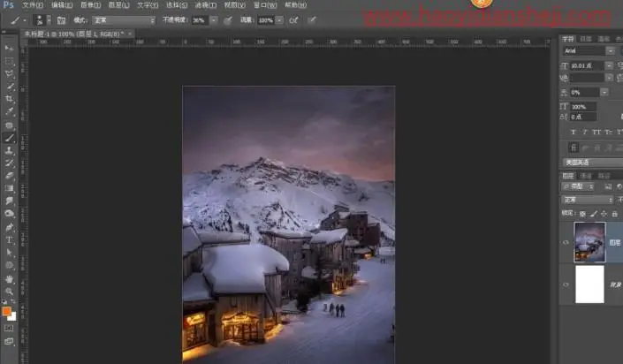Open the layer filter type dropdown
The height and width of the screenshot is (364, 623).
[x=579, y=186]
